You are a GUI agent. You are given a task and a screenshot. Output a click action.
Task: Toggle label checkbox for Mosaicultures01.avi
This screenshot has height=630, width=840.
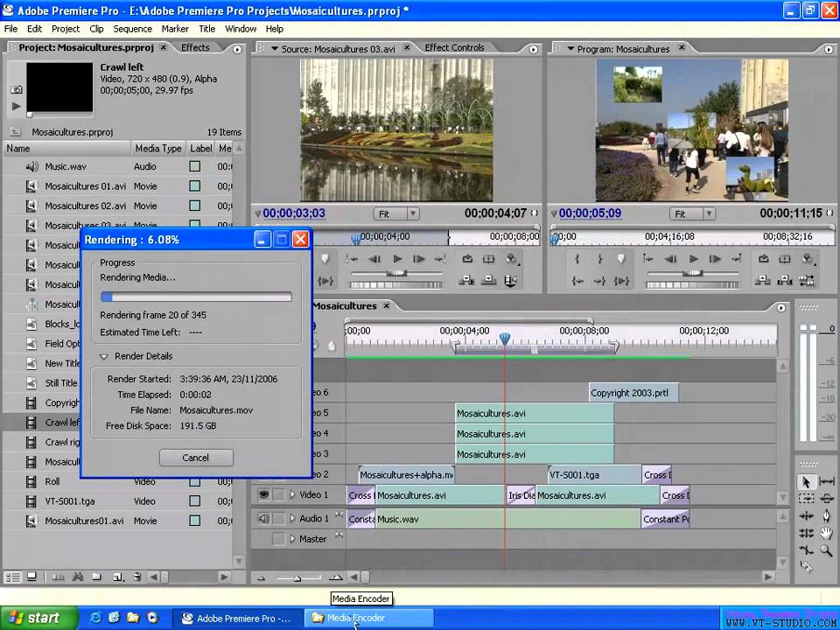(x=195, y=521)
